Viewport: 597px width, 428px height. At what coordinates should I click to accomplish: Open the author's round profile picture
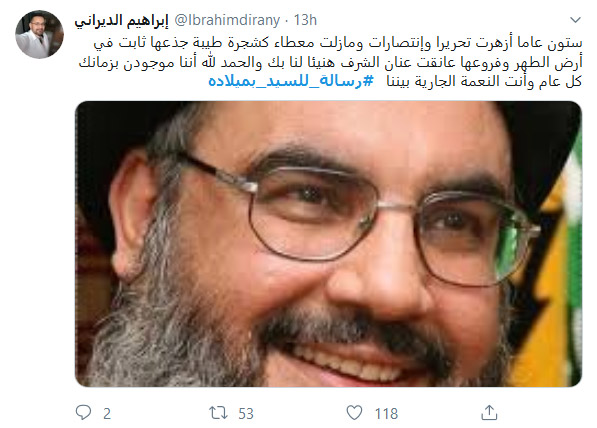click(x=39, y=34)
